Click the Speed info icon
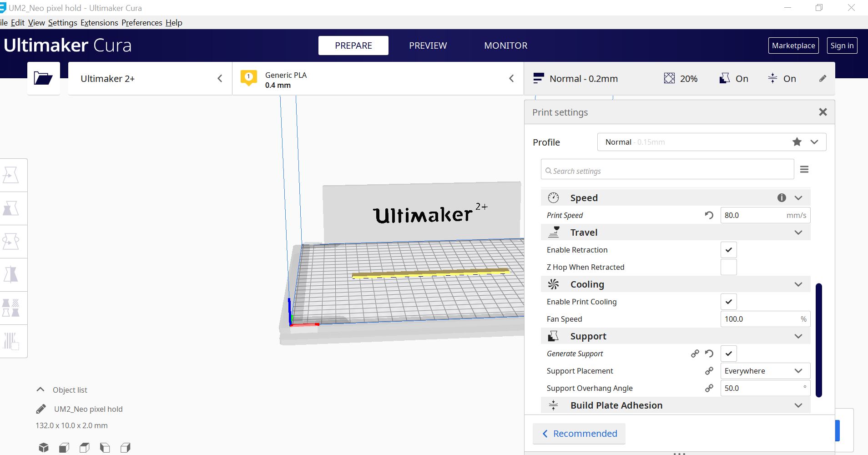Viewport: 868px width, 455px height. tap(782, 197)
